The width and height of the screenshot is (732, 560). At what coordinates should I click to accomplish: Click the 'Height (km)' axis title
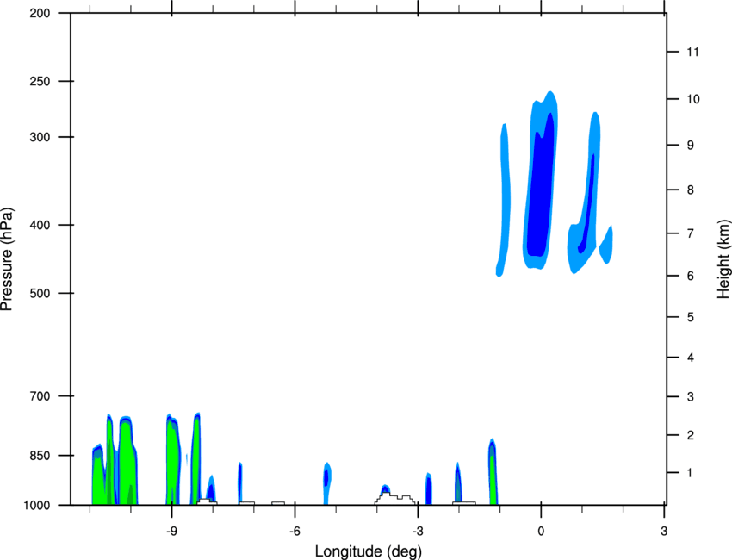[723, 258]
